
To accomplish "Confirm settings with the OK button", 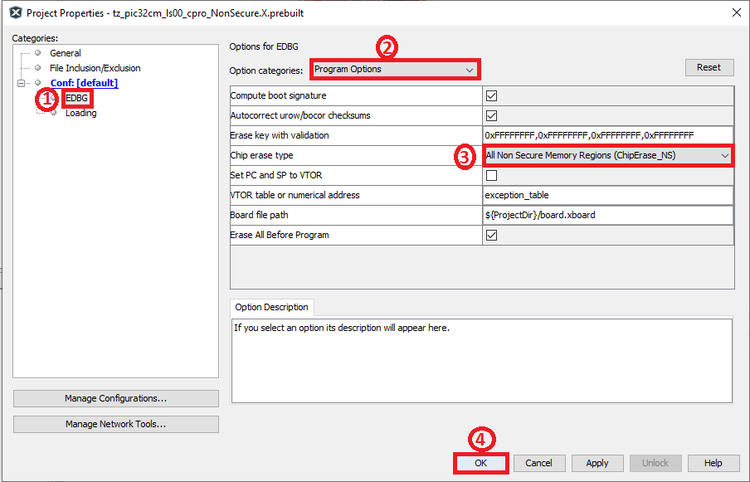I will pos(480,463).
